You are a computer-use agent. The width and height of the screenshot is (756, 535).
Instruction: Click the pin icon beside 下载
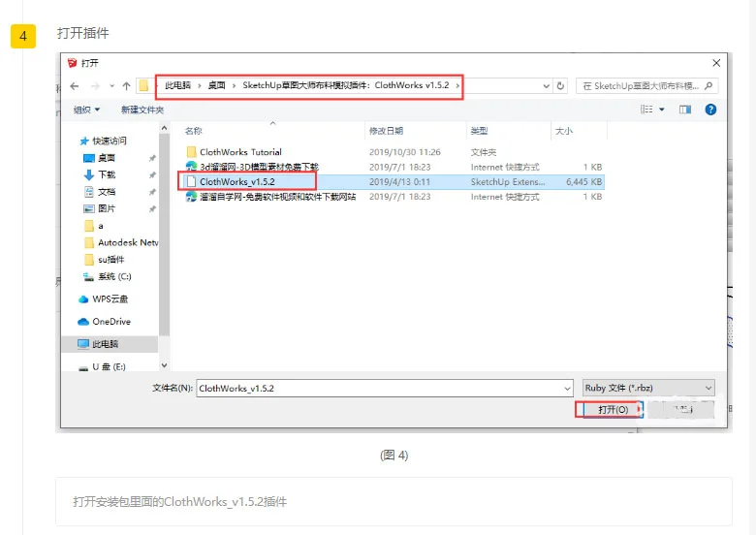coord(152,175)
